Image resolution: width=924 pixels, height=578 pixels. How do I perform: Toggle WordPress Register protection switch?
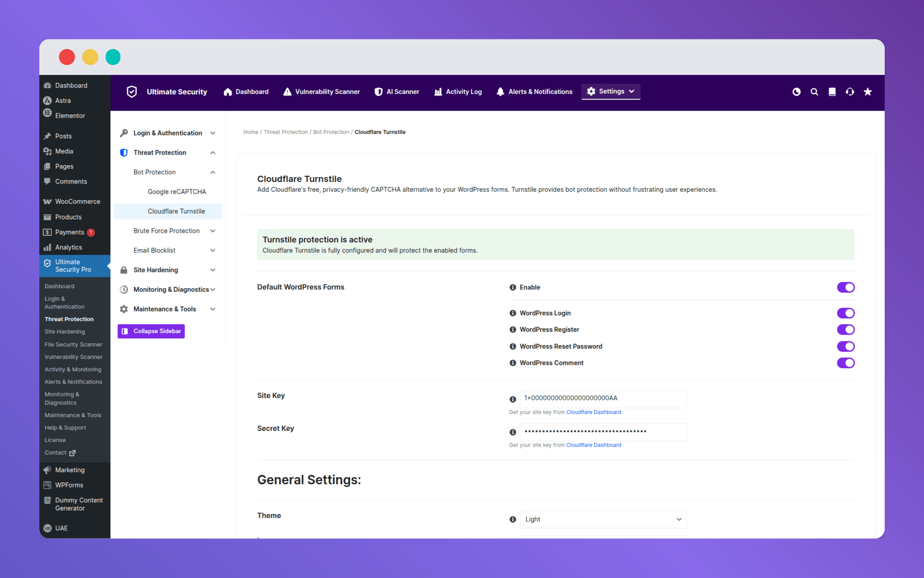coord(845,330)
